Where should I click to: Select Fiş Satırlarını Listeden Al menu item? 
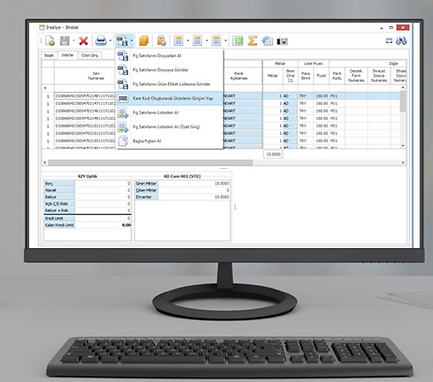pos(169,113)
